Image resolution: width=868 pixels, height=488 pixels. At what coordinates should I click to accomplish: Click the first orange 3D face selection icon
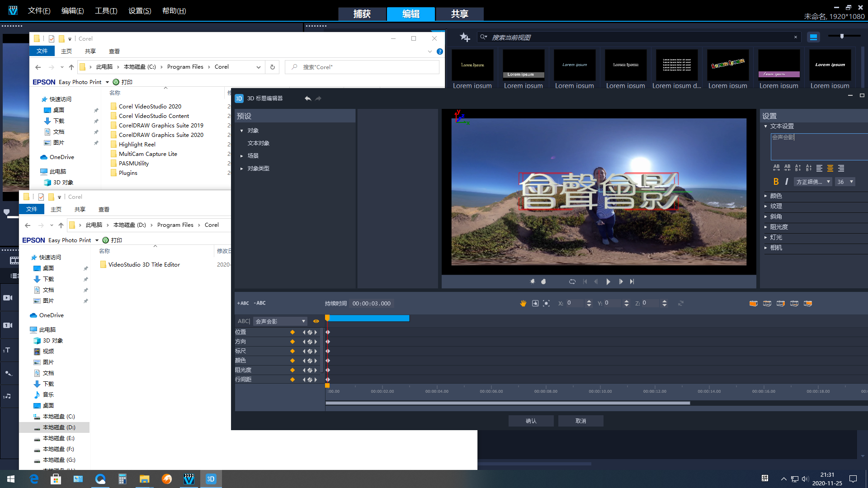click(753, 303)
